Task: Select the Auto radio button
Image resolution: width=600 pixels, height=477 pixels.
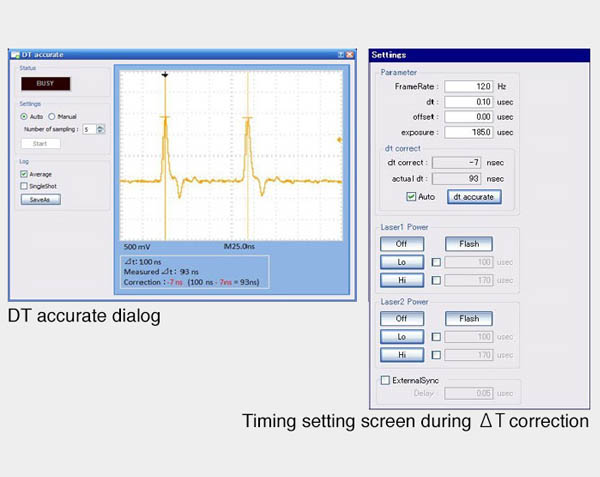Action: pos(25,117)
